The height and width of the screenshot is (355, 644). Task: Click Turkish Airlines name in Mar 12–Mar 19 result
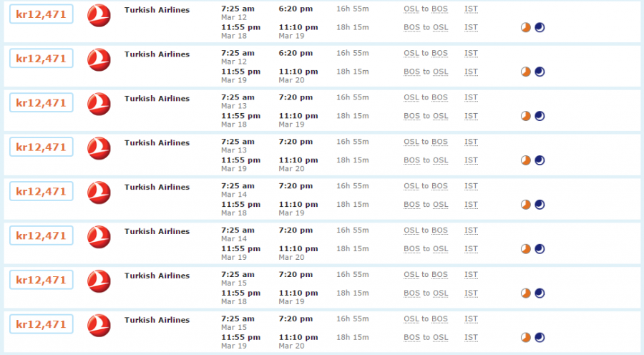point(157,54)
